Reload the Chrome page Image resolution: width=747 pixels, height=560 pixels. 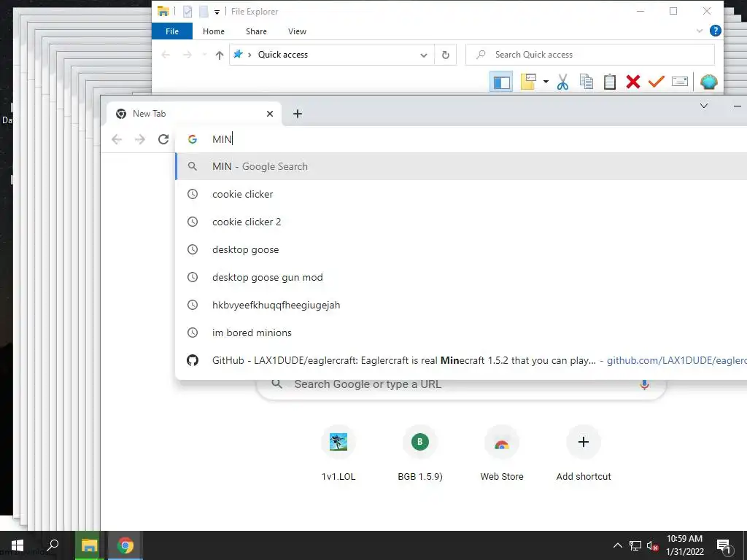pos(163,139)
